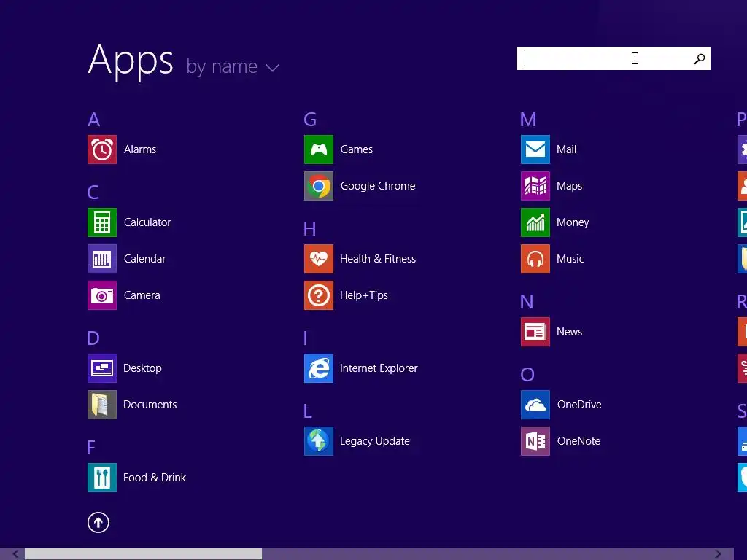747x560 pixels.
Task: Click the 'O' letter group header
Action: 527,375
